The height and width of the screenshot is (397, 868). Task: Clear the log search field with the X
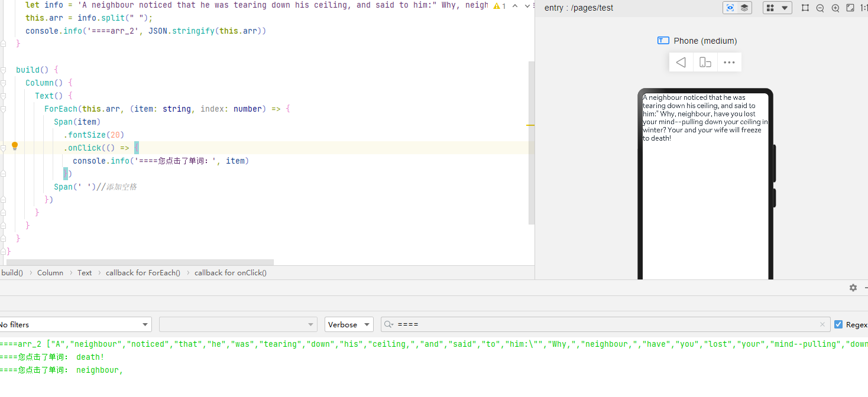822,324
